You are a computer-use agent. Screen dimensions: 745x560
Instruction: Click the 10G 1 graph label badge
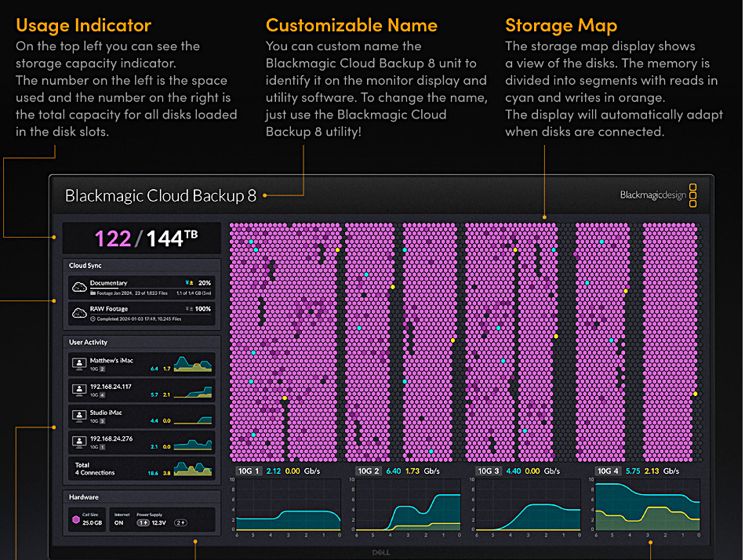point(249,471)
